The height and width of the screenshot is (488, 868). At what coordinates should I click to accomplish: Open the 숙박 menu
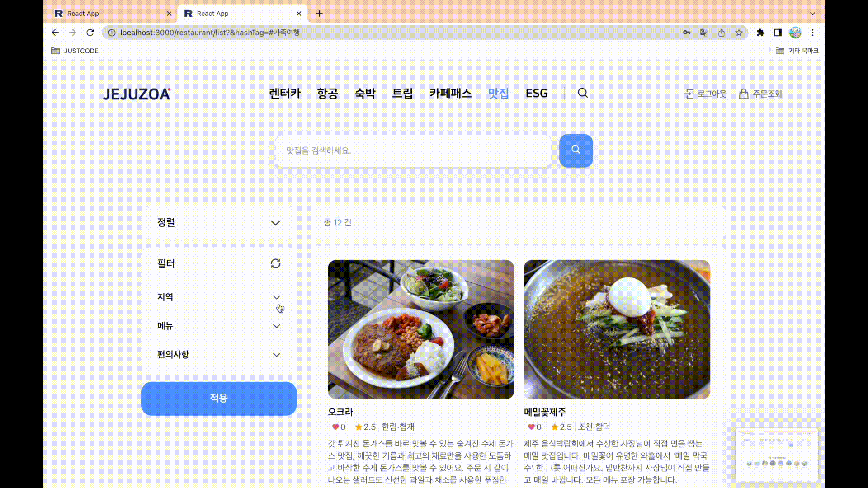point(365,93)
